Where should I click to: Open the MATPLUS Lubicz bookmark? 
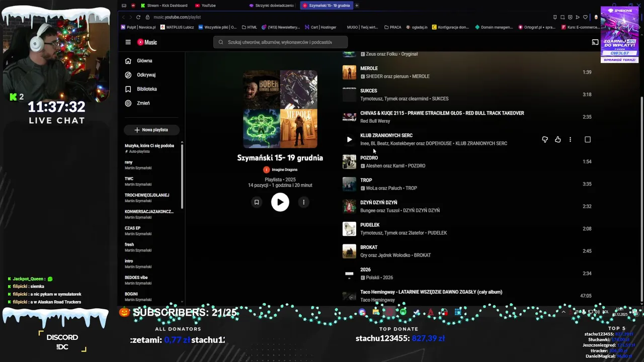[x=177, y=27]
